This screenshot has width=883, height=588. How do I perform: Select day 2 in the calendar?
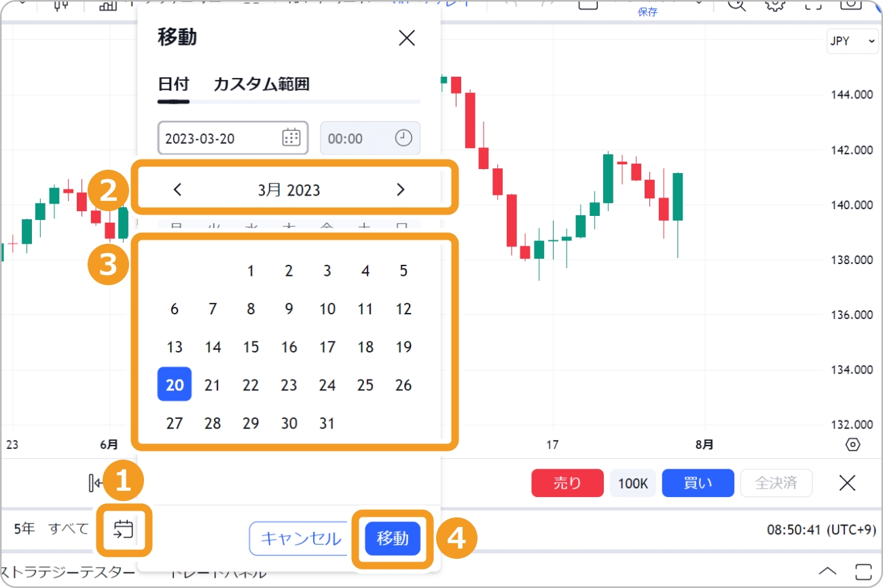(289, 271)
